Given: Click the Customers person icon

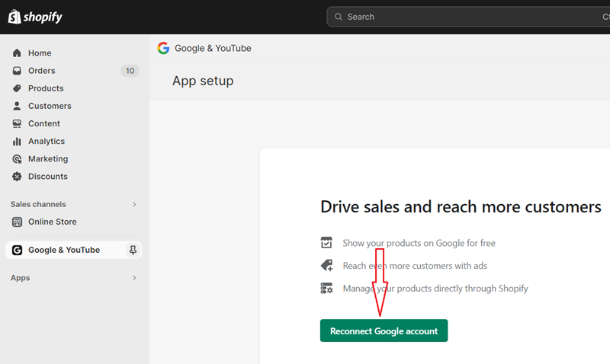Looking at the screenshot, I should [17, 106].
